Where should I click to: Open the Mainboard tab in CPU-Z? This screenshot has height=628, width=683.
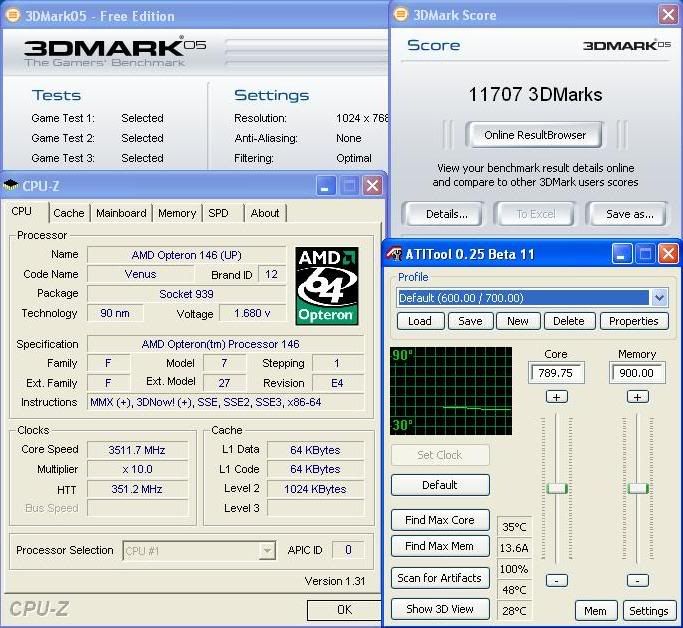click(x=121, y=213)
